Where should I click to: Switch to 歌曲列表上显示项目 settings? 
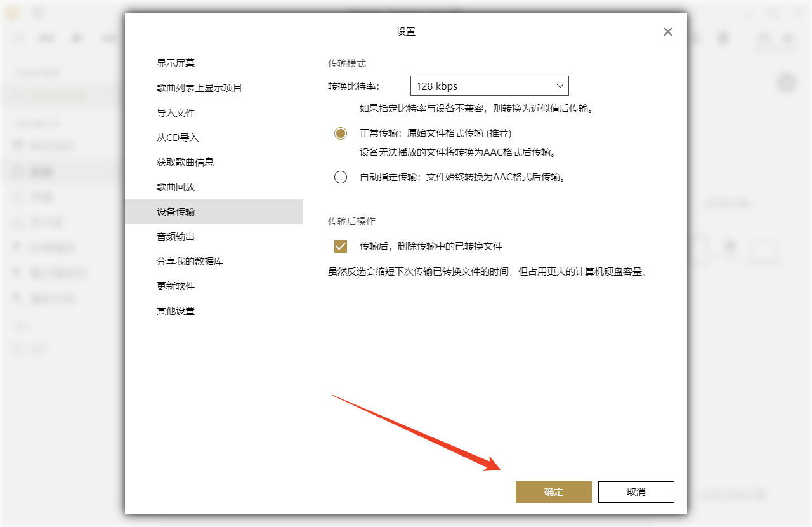tap(200, 88)
